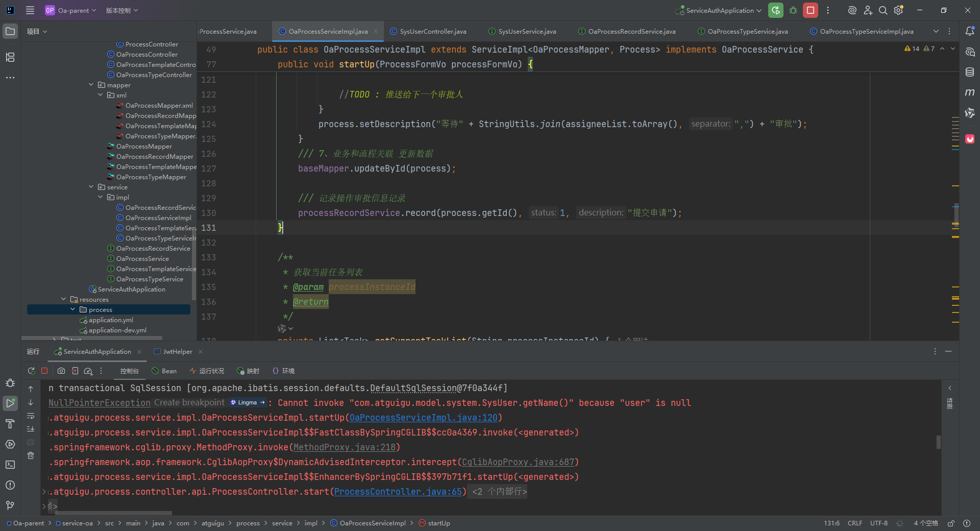980x531 pixels.
Task: Start debugging with the bug icon in toolbar
Action: (x=793, y=10)
